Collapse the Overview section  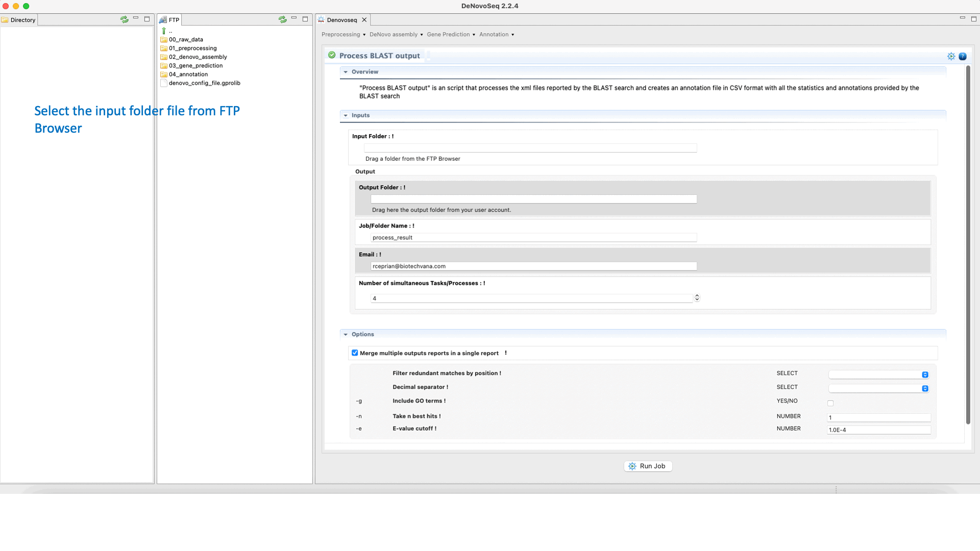tap(346, 72)
